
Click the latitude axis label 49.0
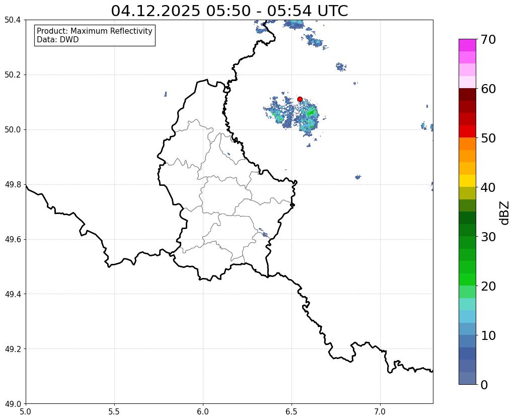13,404
